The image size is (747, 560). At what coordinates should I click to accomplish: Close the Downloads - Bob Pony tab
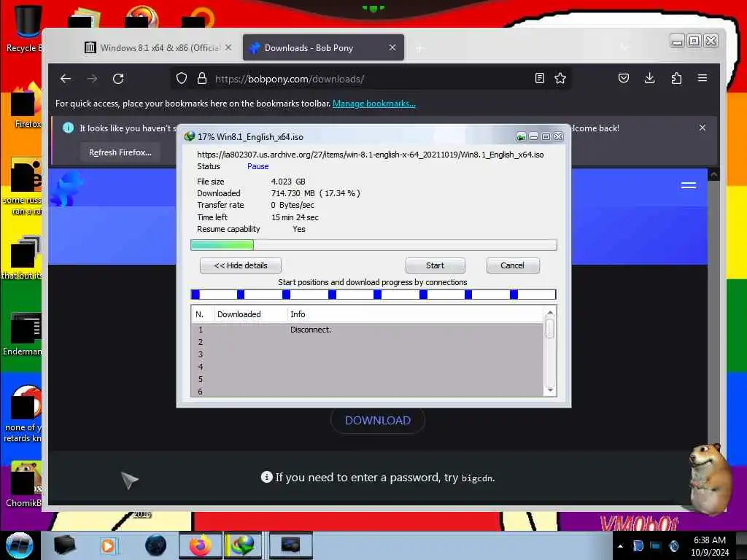click(x=392, y=47)
